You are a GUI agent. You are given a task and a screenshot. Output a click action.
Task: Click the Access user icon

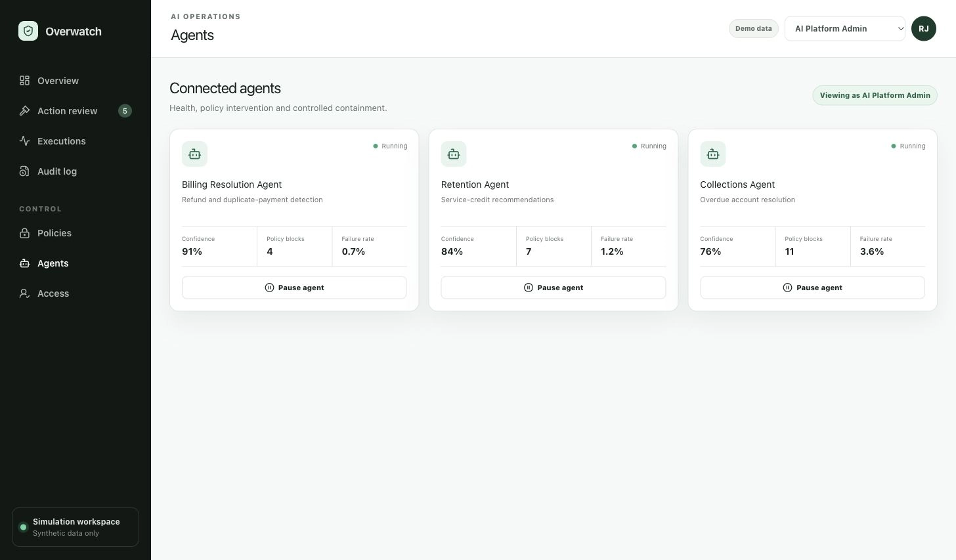(x=25, y=293)
